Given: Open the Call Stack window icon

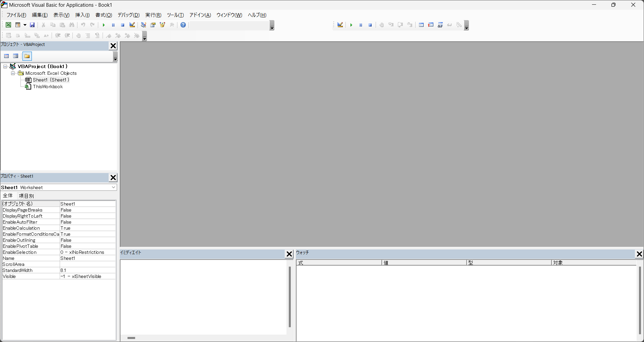Looking at the screenshot, I should (x=459, y=25).
